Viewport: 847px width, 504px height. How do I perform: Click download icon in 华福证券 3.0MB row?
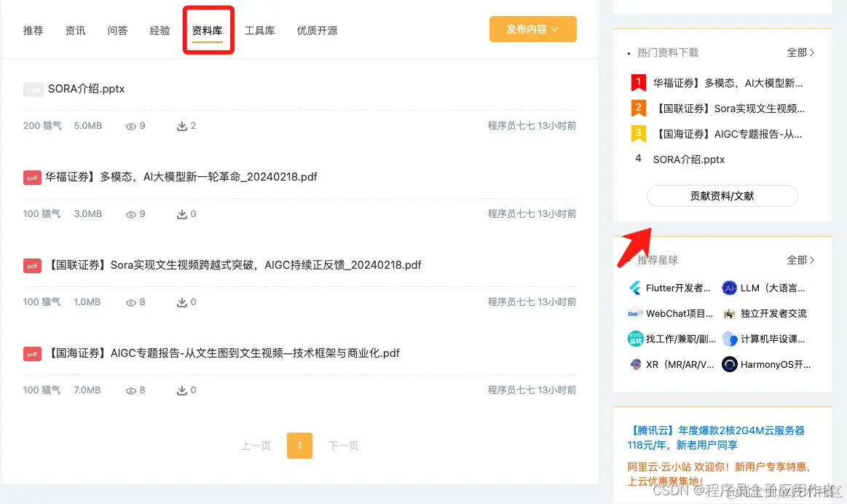pyautogui.click(x=182, y=214)
